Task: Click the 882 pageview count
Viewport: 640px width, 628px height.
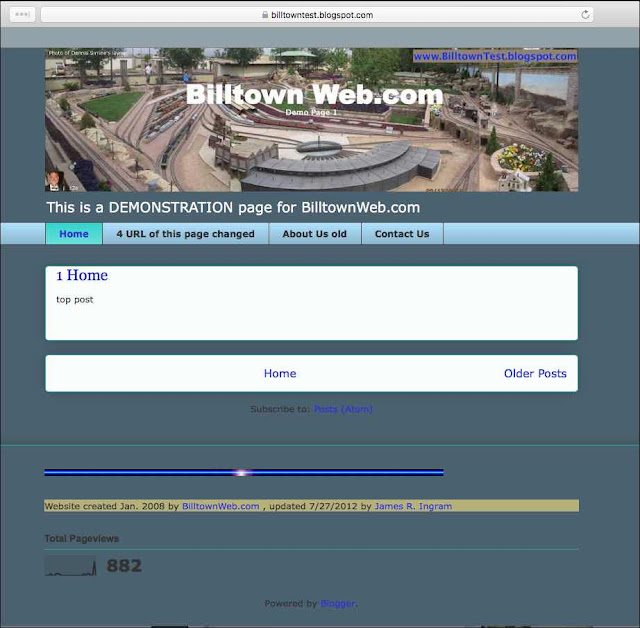Action: [x=124, y=566]
